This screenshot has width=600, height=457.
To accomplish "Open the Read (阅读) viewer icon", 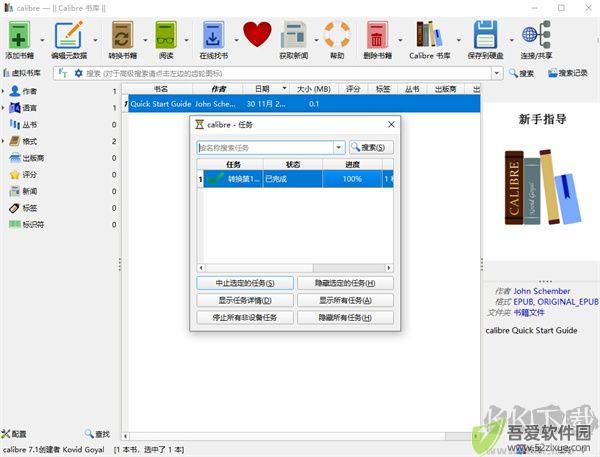I will tap(166, 35).
